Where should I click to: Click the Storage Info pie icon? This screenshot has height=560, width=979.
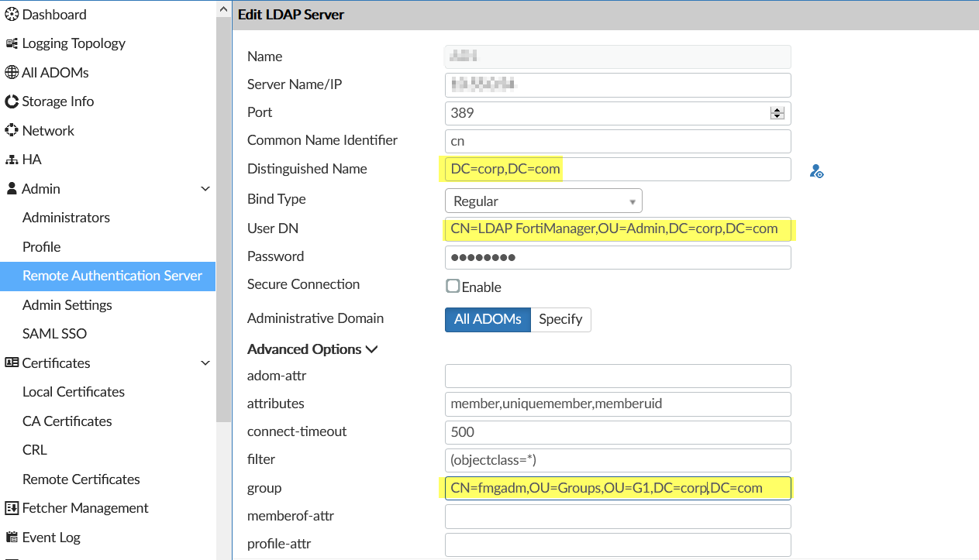pyautogui.click(x=12, y=101)
